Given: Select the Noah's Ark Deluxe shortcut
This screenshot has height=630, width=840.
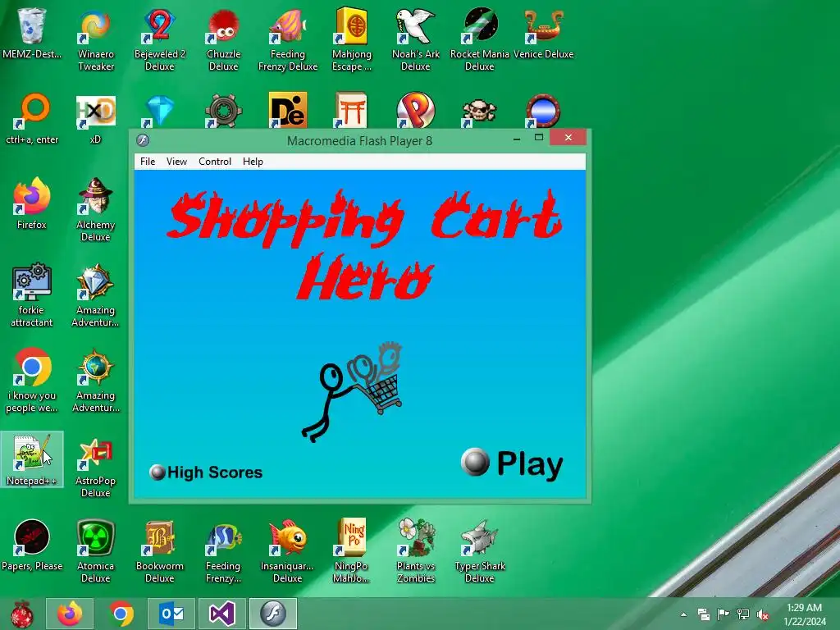Looking at the screenshot, I should 416,40.
